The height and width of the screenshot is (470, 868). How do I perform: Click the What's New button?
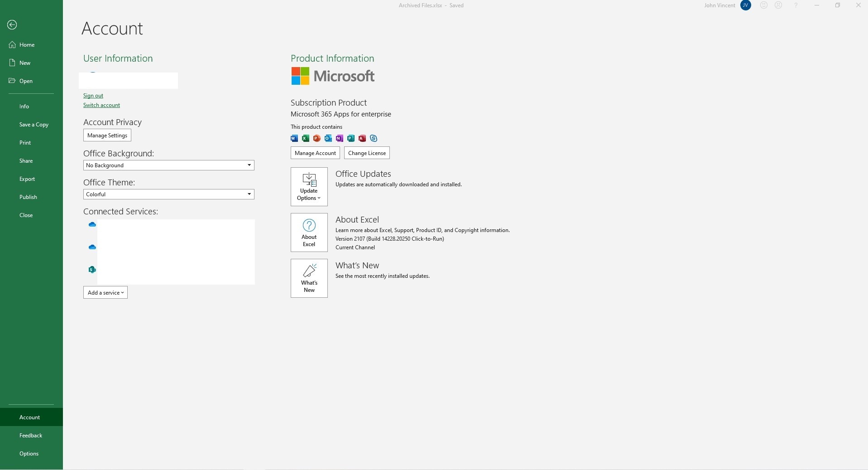(309, 278)
